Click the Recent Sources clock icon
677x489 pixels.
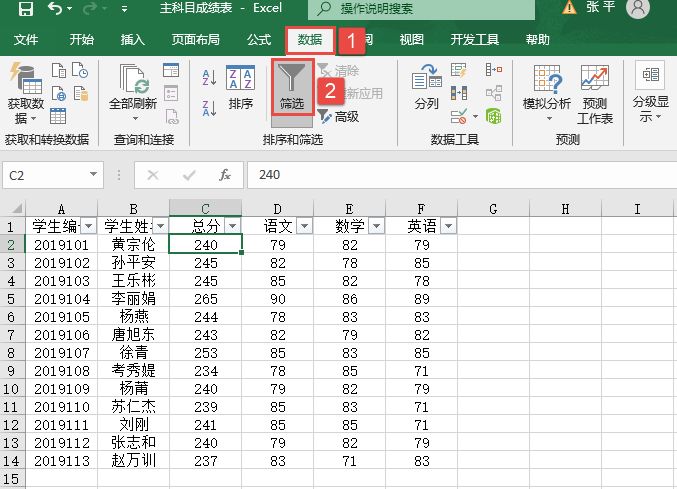point(80,70)
